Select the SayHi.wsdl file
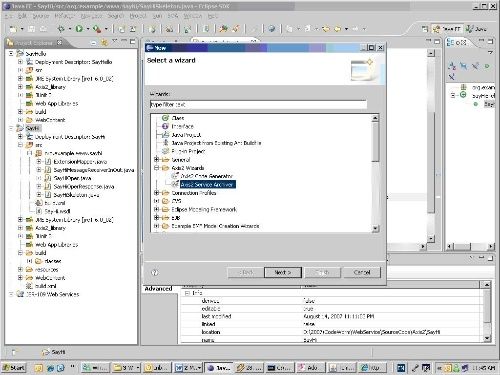This screenshot has width=500, height=375. (x=57, y=211)
